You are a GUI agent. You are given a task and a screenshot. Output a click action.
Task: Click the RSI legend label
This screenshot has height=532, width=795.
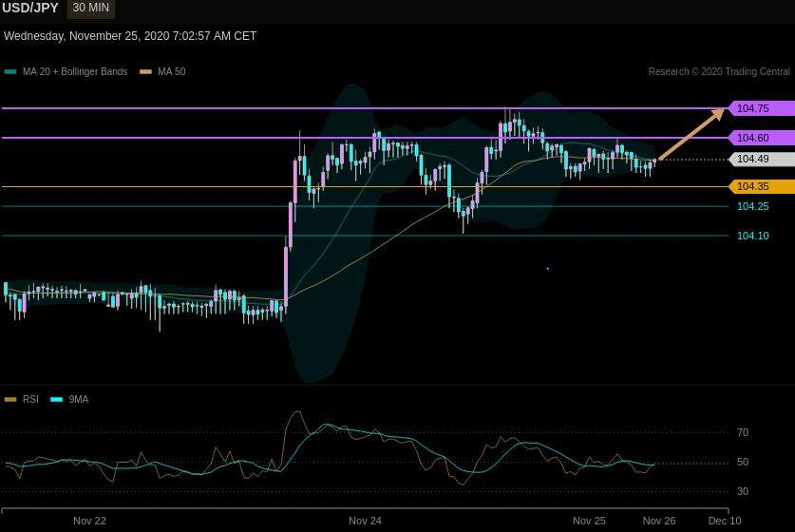[30, 400]
